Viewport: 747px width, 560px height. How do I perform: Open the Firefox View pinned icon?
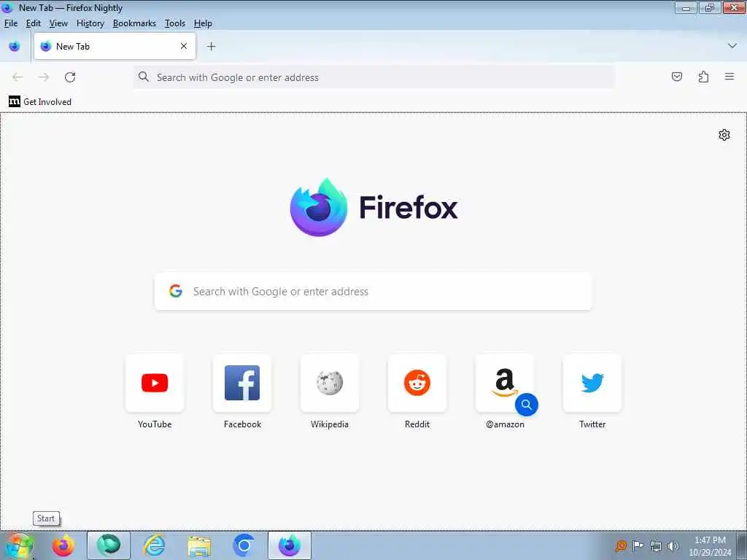point(15,46)
